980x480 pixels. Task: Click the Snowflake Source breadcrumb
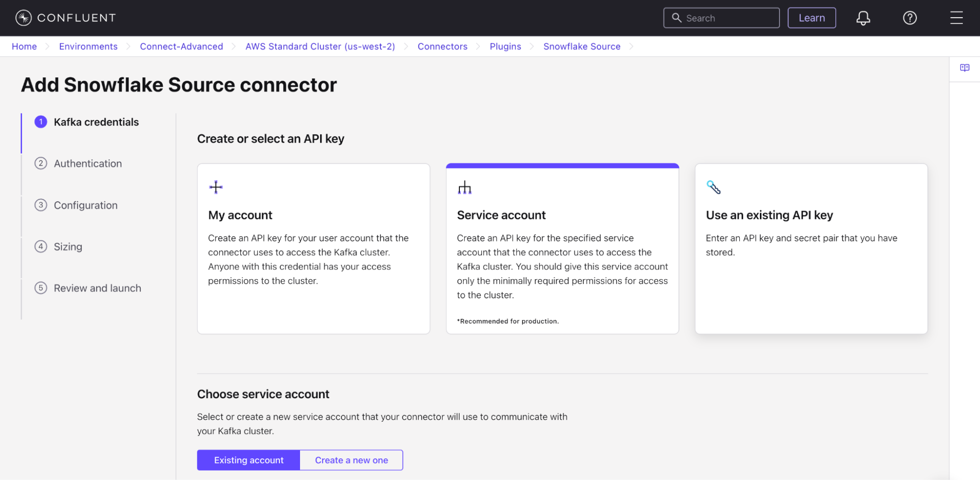click(581, 47)
